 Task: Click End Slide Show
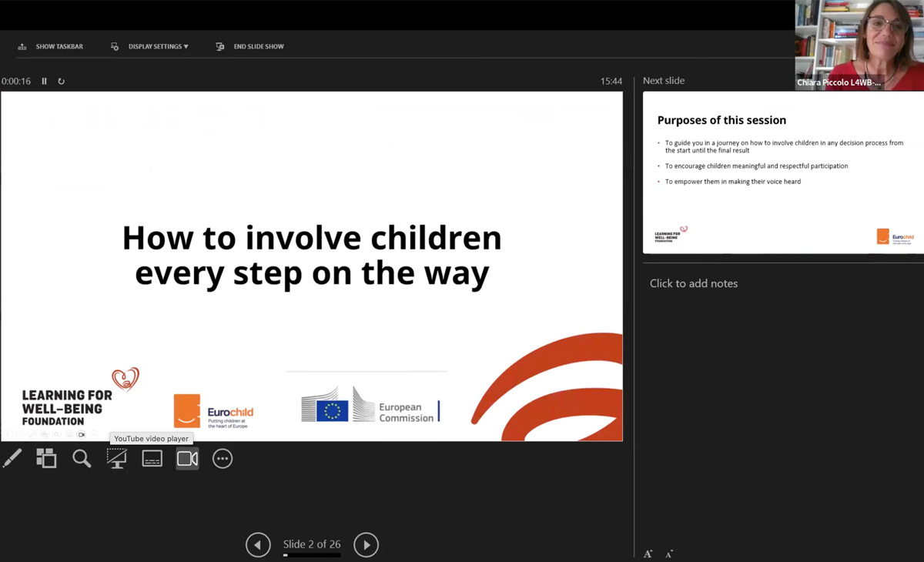coord(250,47)
